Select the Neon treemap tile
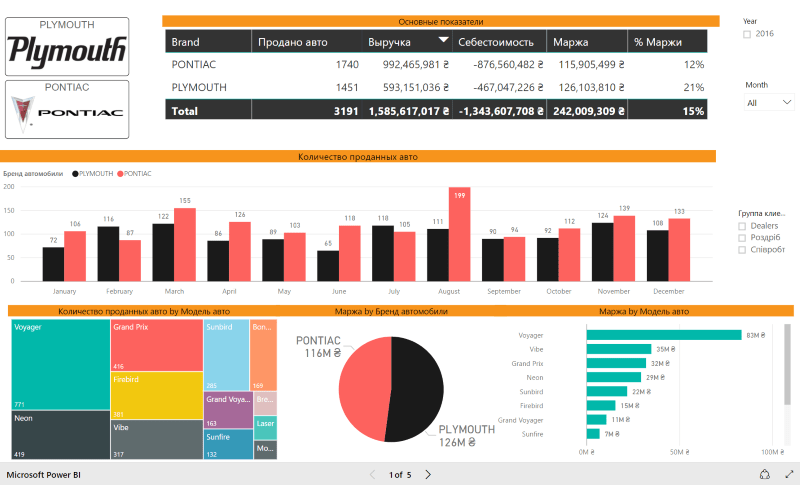This screenshot has width=800, height=485. point(60,435)
